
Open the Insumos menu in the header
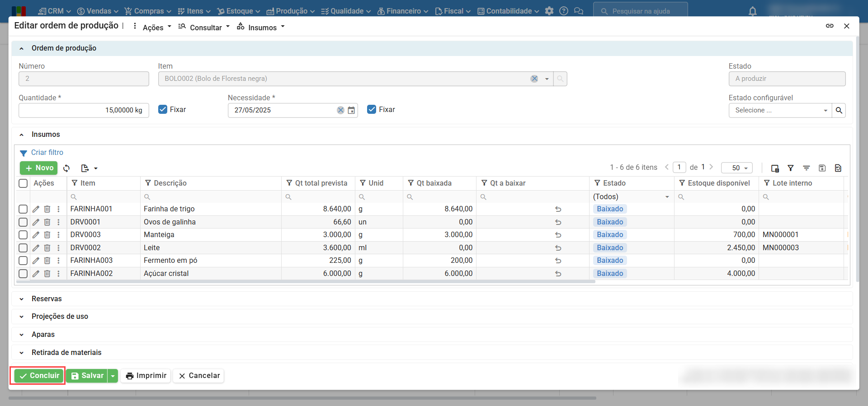[261, 27]
